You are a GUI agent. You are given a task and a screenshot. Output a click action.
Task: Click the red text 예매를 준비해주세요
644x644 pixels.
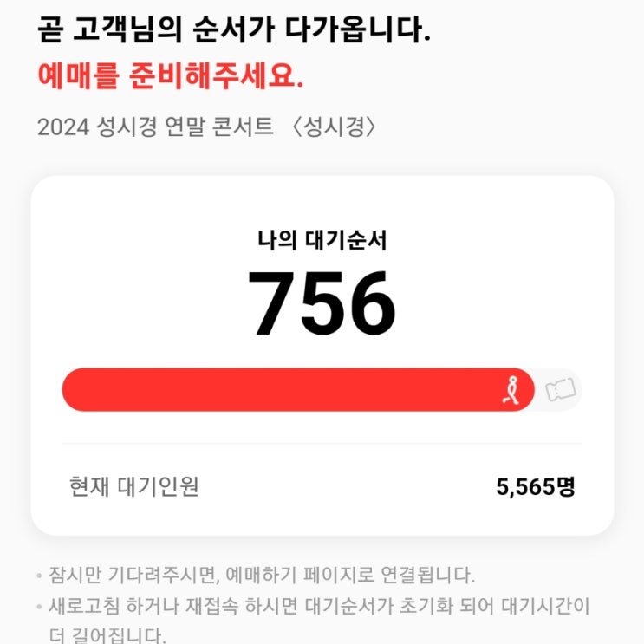[171, 76]
